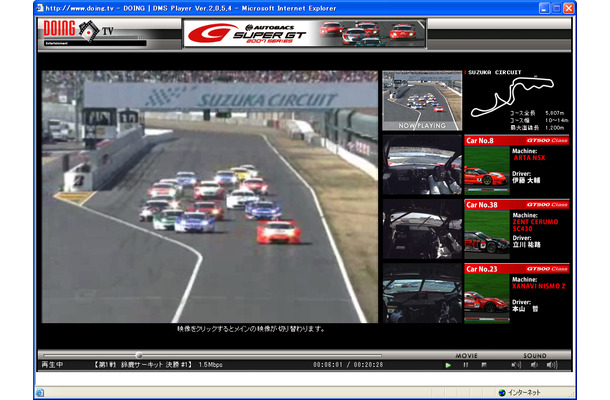The height and width of the screenshot is (400, 610).
Task: Stop the movie playback
Action: 484,365
